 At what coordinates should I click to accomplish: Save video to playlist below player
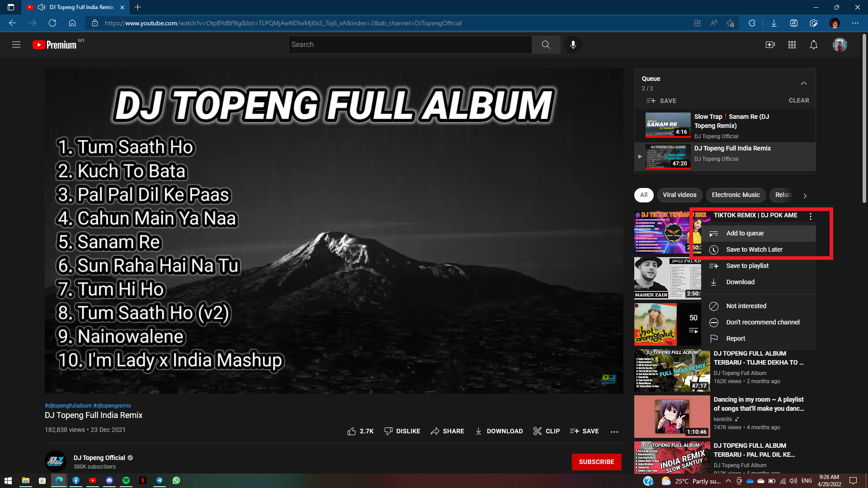point(584,431)
